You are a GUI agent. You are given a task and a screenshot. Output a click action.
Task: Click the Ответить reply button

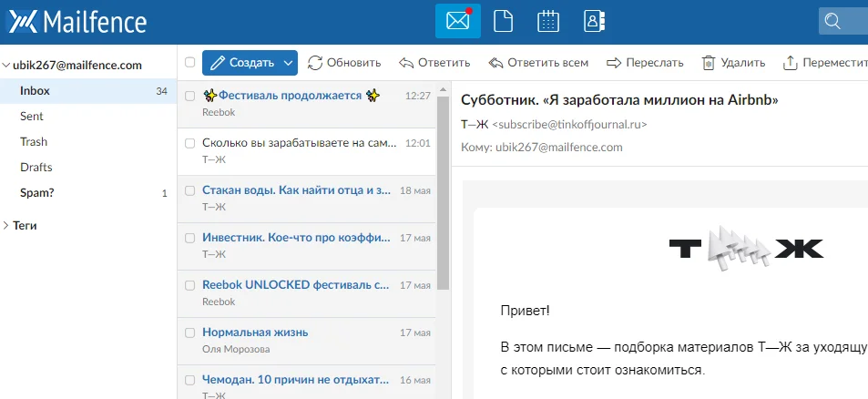click(434, 63)
